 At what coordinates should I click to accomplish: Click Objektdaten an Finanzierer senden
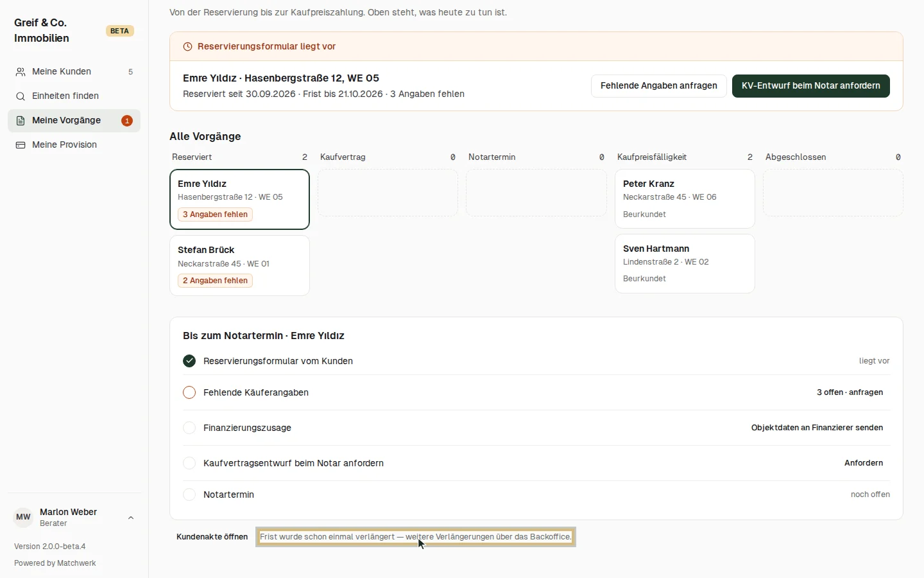click(x=817, y=428)
